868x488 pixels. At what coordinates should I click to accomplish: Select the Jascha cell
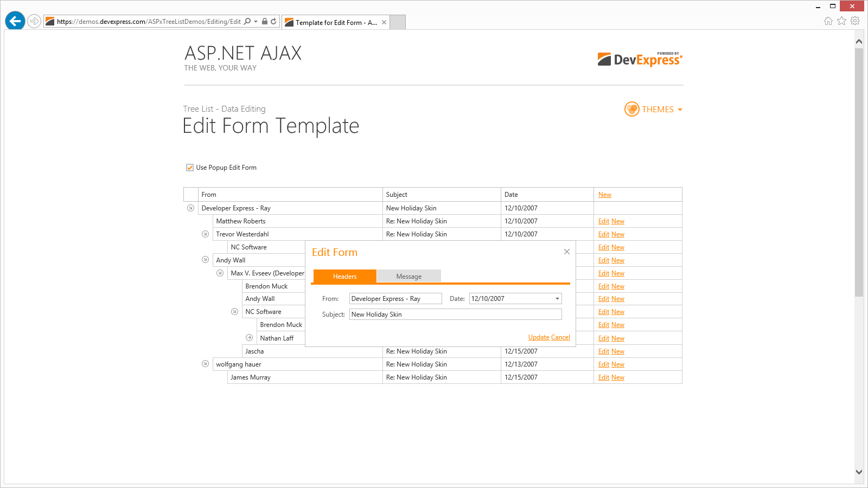point(312,351)
